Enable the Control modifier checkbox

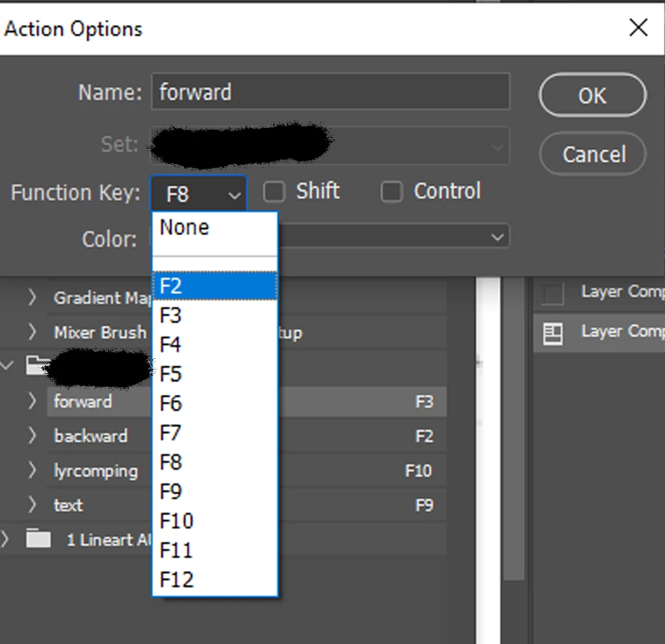[x=391, y=192]
